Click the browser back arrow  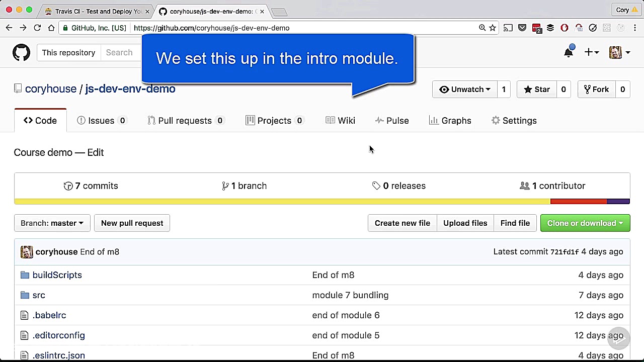(x=9, y=28)
